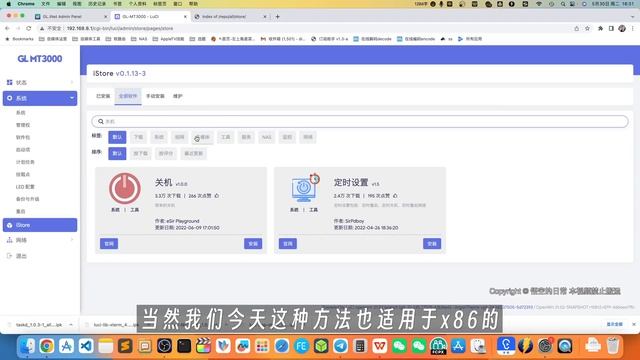Bookmark this page with the star icon
The height and width of the screenshot is (360, 640).
tap(587, 29)
